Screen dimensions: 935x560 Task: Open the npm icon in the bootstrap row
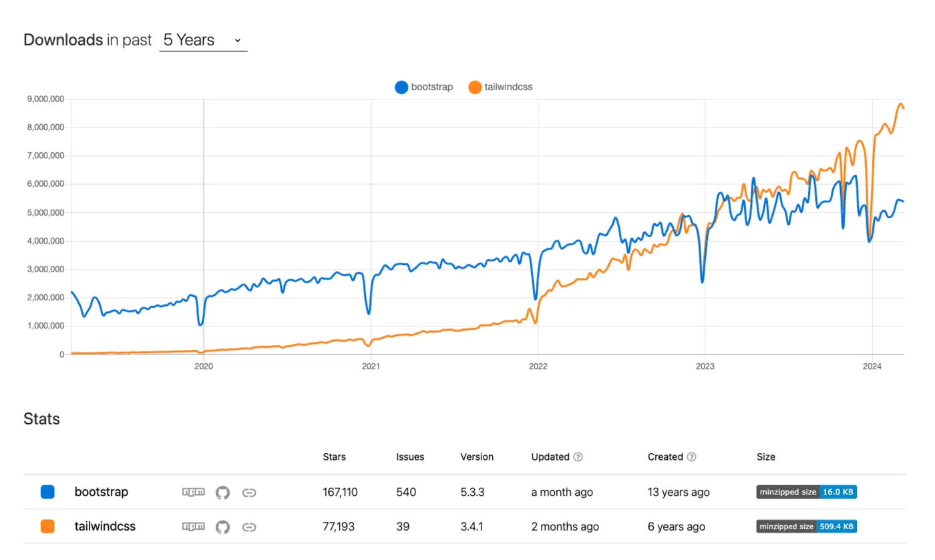coord(193,493)
